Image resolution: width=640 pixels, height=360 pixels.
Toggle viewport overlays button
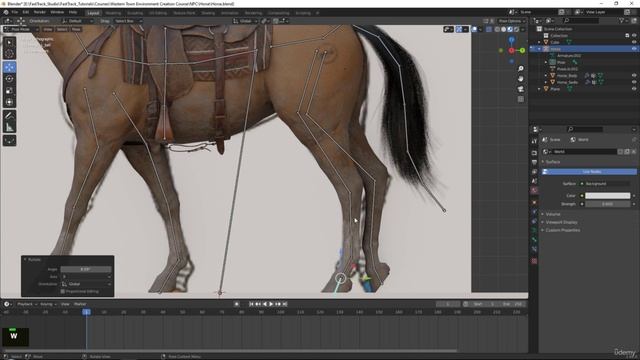[474, 29]
